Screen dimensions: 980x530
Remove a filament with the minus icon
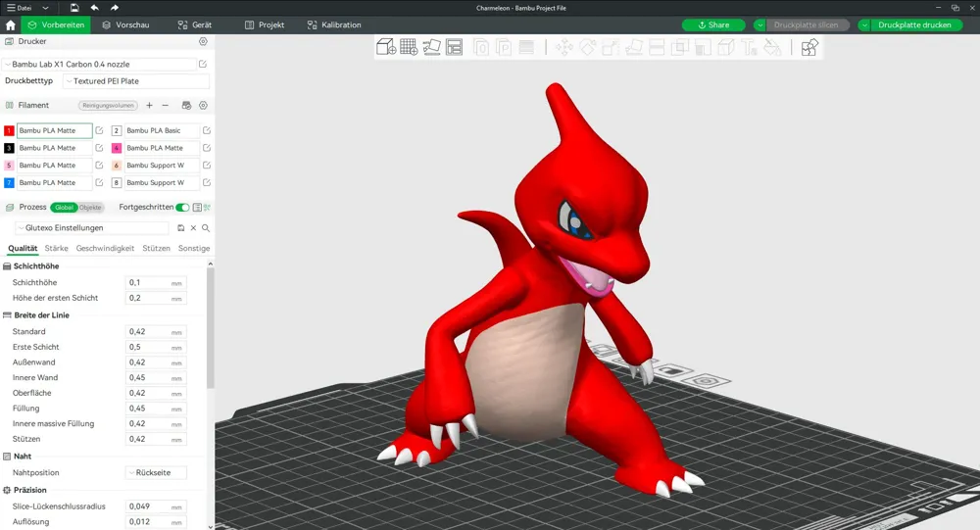165,105
